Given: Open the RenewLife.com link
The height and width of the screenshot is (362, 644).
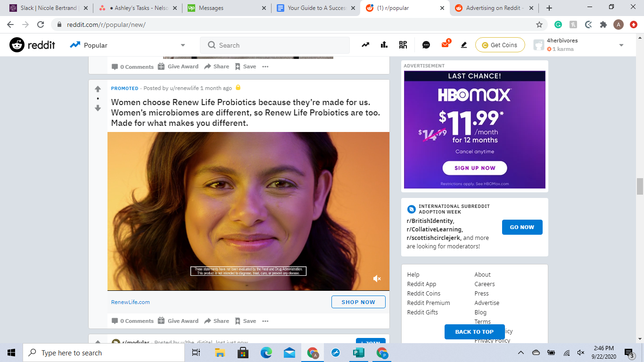Looking at the screenshot, I should pos(131,302).
